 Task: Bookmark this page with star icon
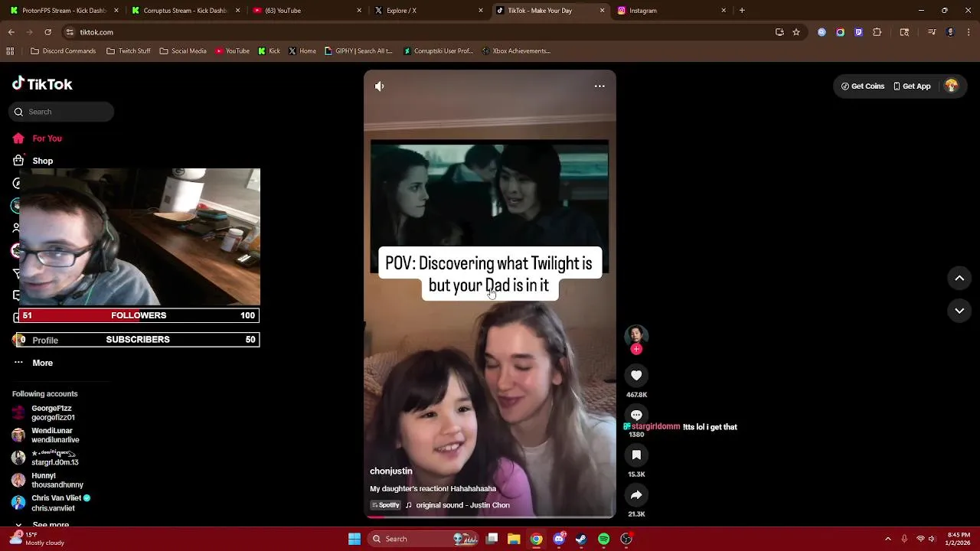[796, 32]
